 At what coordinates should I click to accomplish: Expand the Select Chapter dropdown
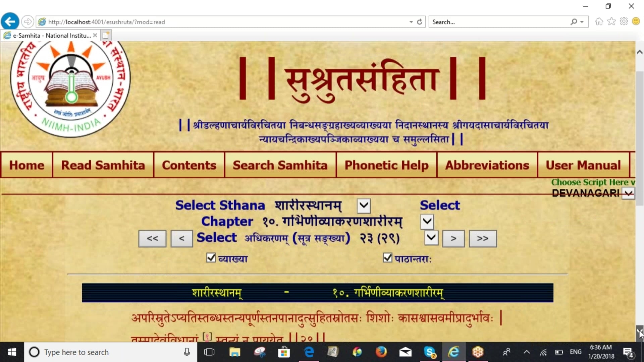coord(427,222)
